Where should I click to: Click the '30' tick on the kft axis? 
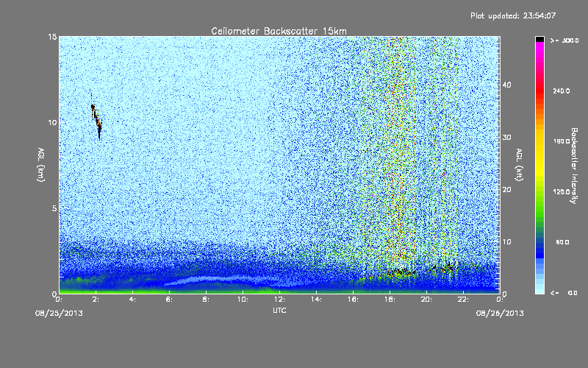[x=506, y=137]
